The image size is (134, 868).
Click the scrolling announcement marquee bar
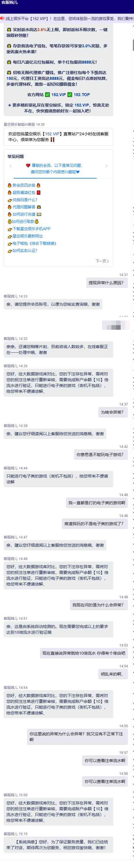tap(67, 18)
